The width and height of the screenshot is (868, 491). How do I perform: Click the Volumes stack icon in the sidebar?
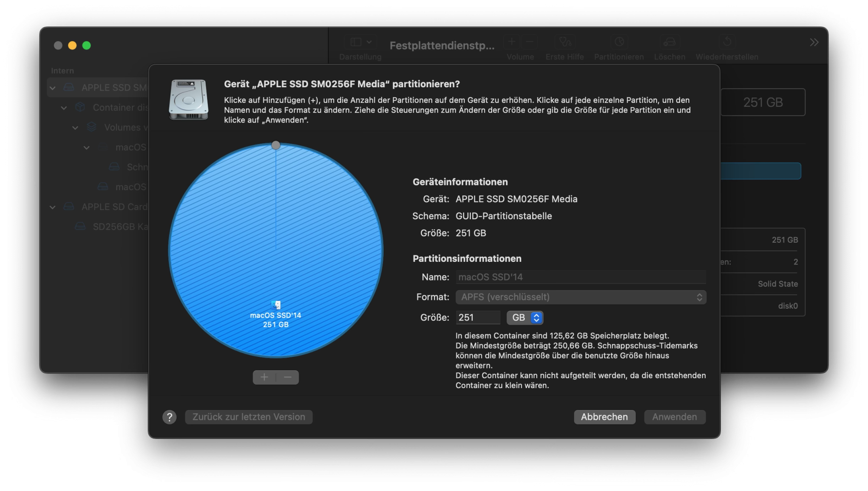click(92, 127)
